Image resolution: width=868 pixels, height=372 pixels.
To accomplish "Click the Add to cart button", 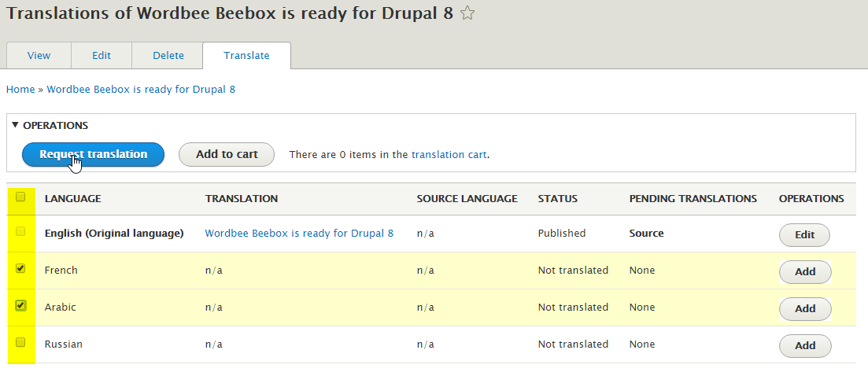I will click(227, 155).
